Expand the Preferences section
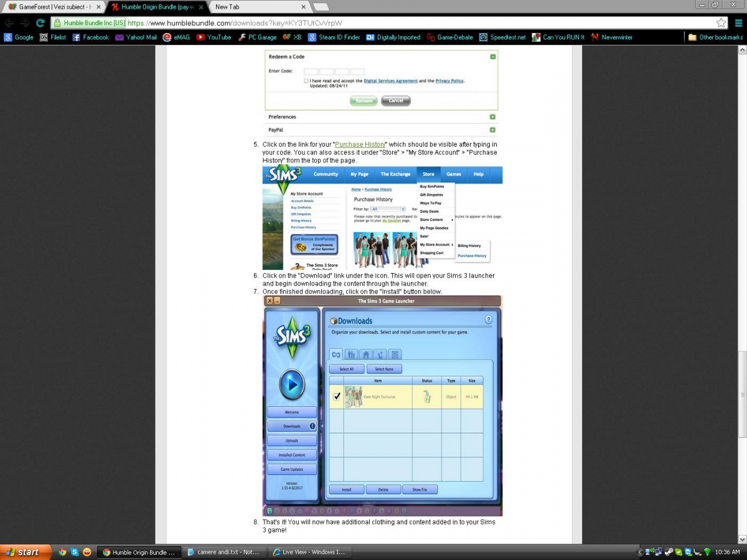 492,117
